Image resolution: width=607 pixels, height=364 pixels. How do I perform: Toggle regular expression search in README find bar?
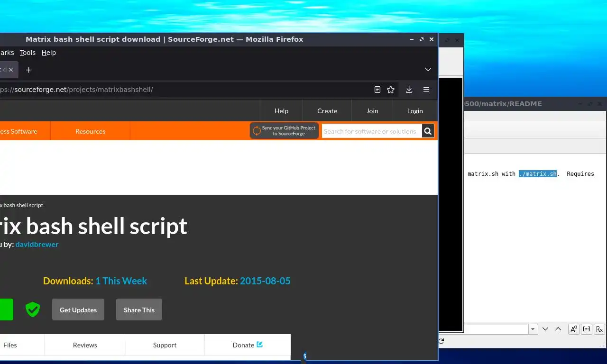(x=599, y=329)
